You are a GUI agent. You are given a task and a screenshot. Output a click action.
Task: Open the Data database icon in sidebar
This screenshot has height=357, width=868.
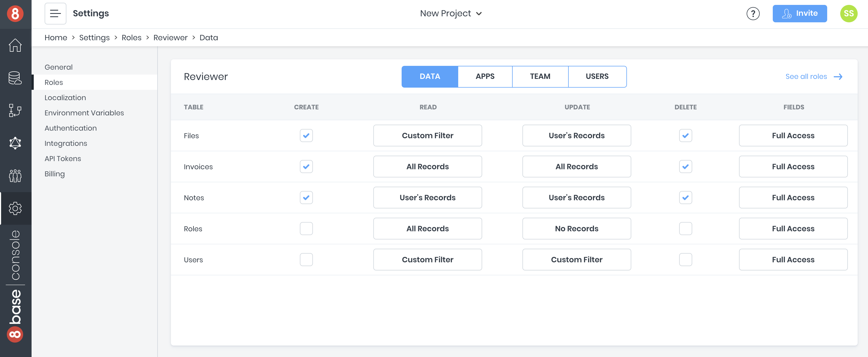[x=15, y=78]
